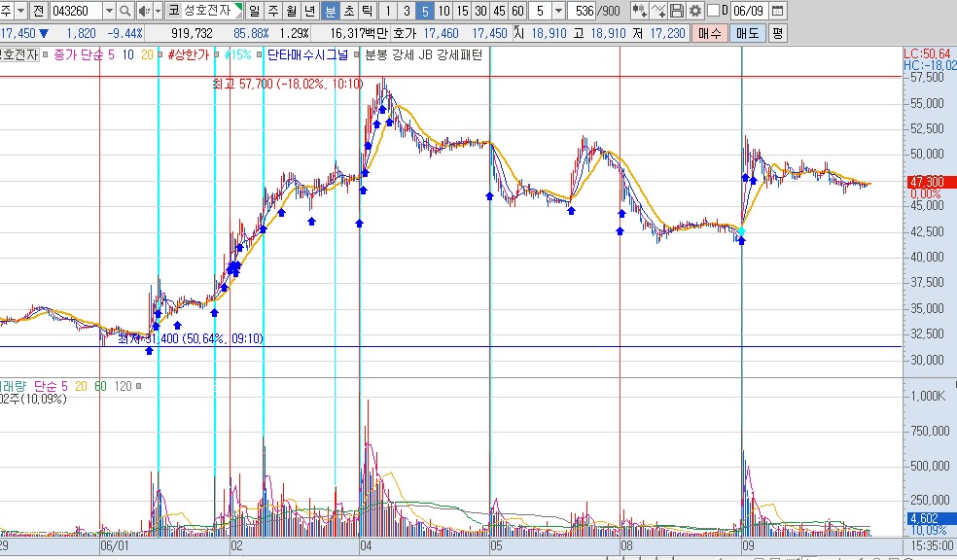Click the 06/01 date label on time axis
Image resolution: width=957 pixels, height=560 pixels.
click(x=115, y=546)
